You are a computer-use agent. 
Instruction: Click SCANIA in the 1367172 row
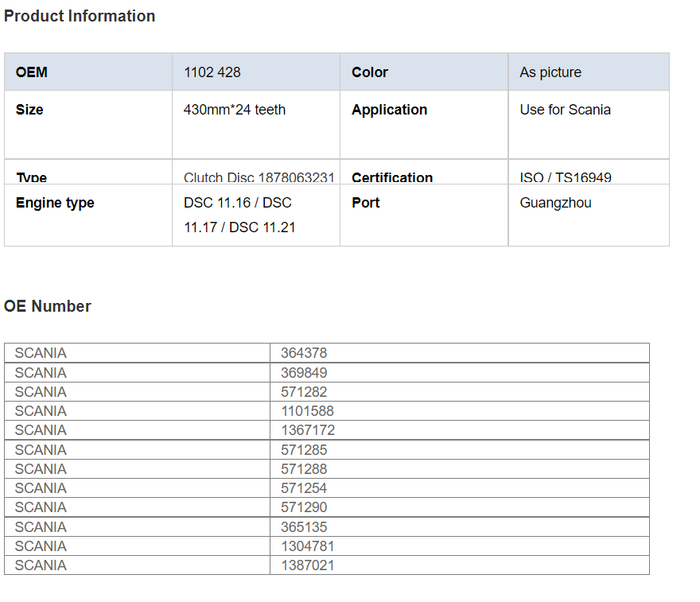coord(41,430)
